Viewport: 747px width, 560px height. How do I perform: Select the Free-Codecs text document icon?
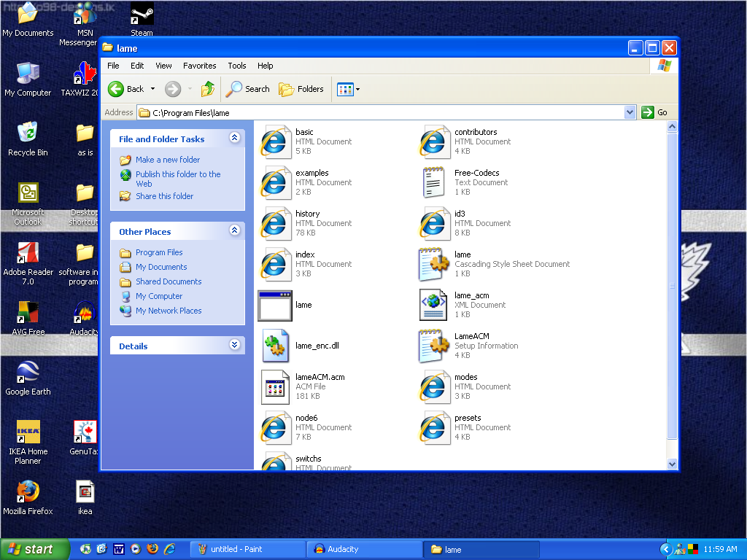click(x=433, y=183)
